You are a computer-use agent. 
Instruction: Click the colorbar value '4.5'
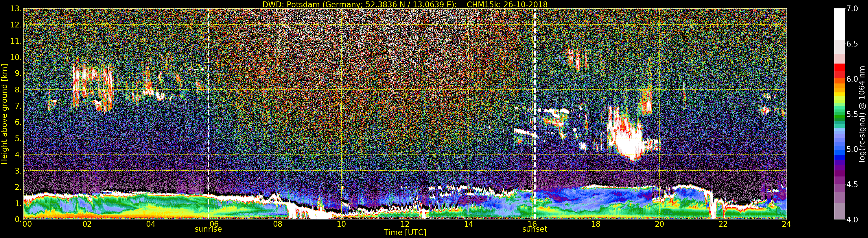[852, 185]
